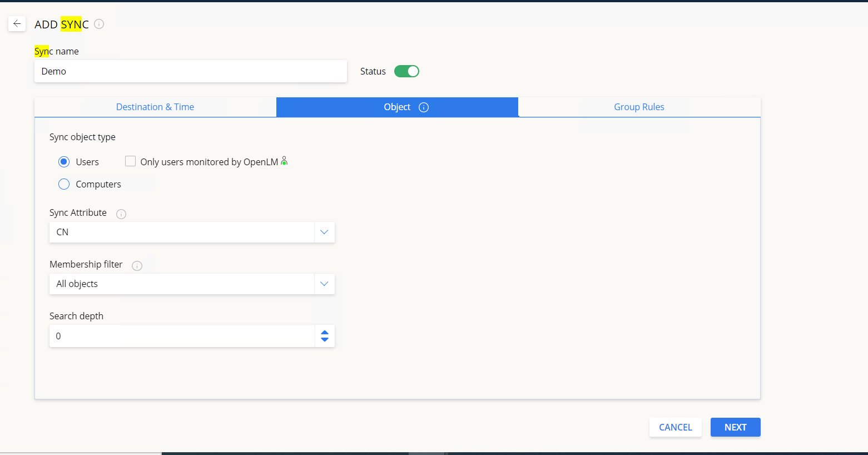Click the back arrow icon
Image resolution: width=868 pixels, height=455 pixels.
17,24
